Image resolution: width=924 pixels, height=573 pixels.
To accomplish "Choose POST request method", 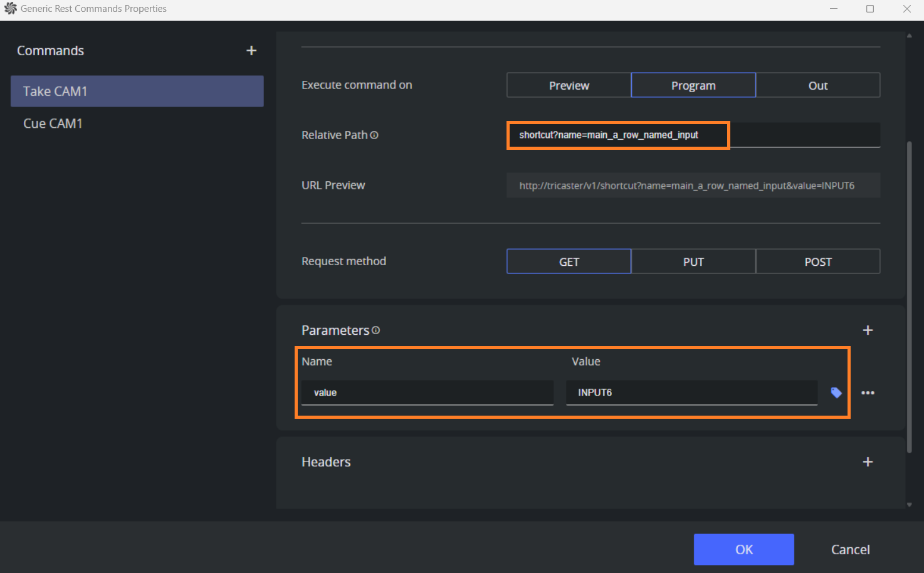I will coord(817,261).
